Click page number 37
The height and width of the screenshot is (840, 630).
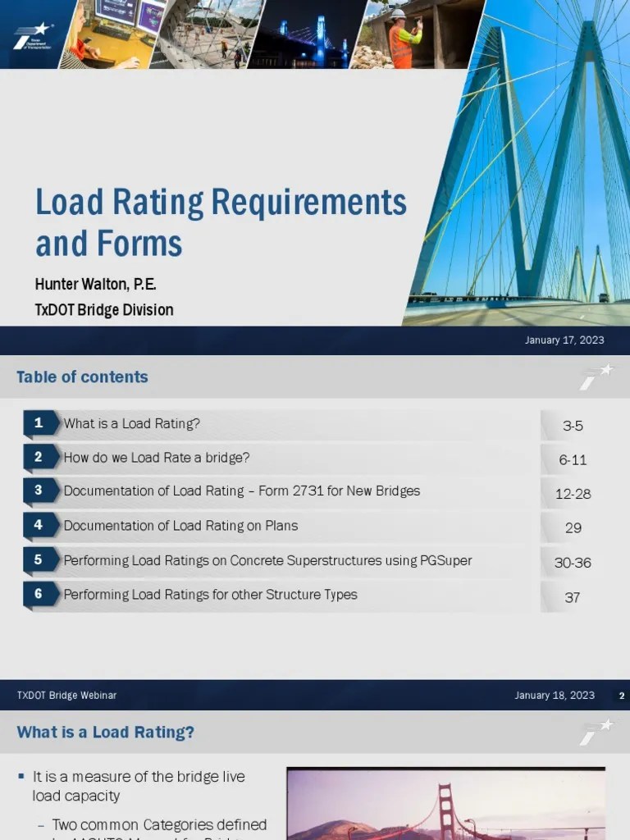tap(572, 597)
